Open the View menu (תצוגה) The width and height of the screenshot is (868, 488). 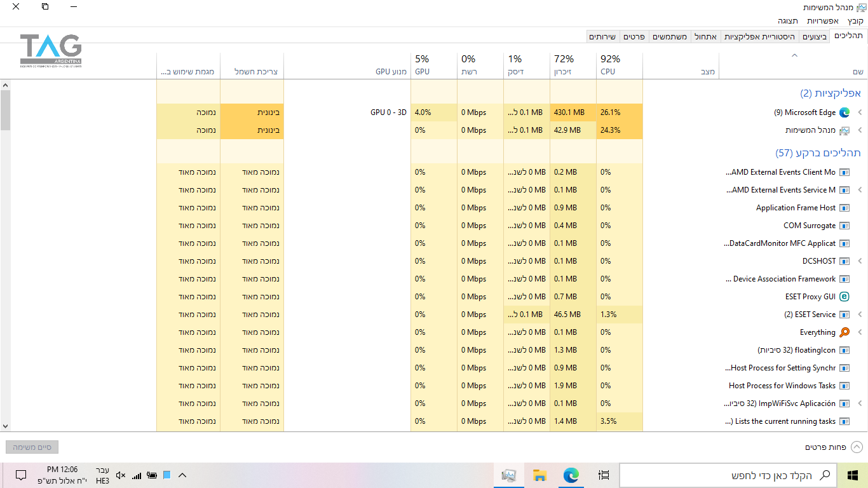pyautogui.click(x=788, y=21)
